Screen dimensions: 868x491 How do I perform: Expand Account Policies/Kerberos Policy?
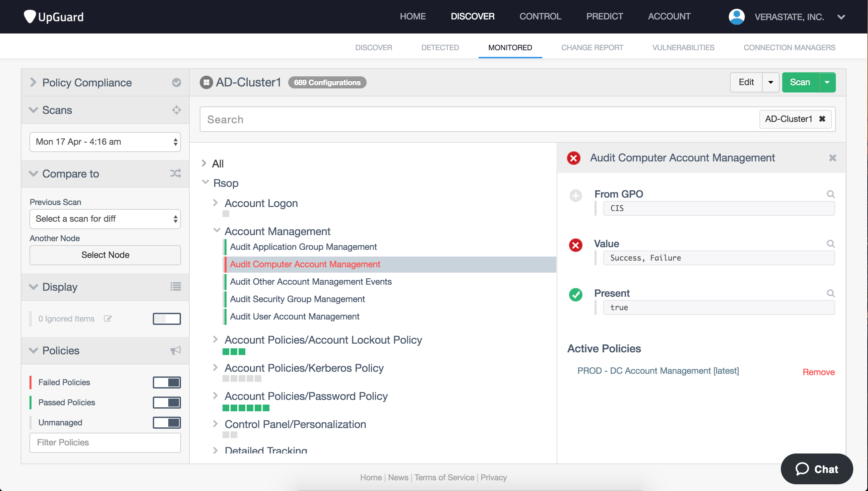coord(215,367)
